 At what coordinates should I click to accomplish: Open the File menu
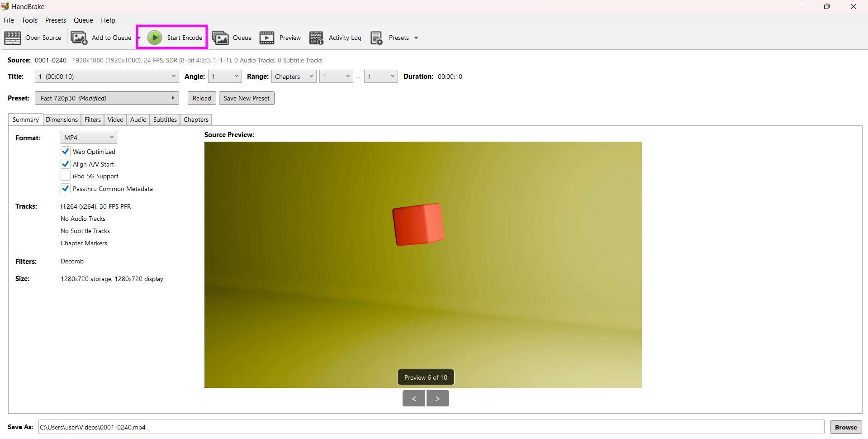9,20
